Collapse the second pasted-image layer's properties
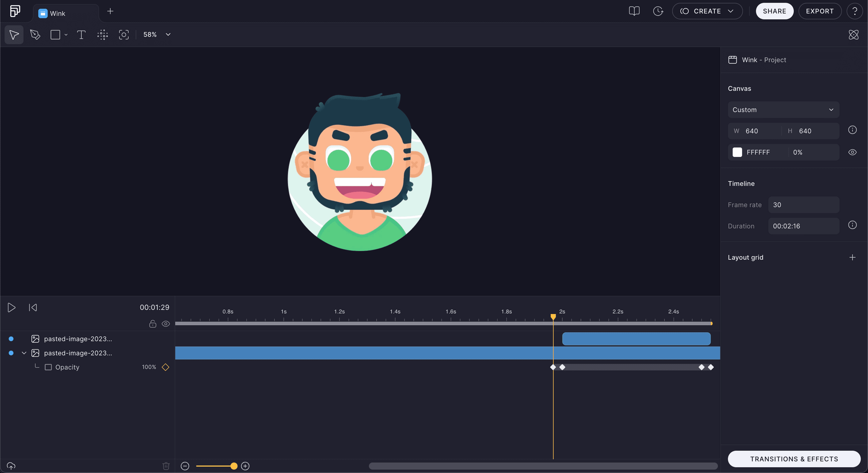This screenshot has width=868, height=473. (x=24, y=353)
